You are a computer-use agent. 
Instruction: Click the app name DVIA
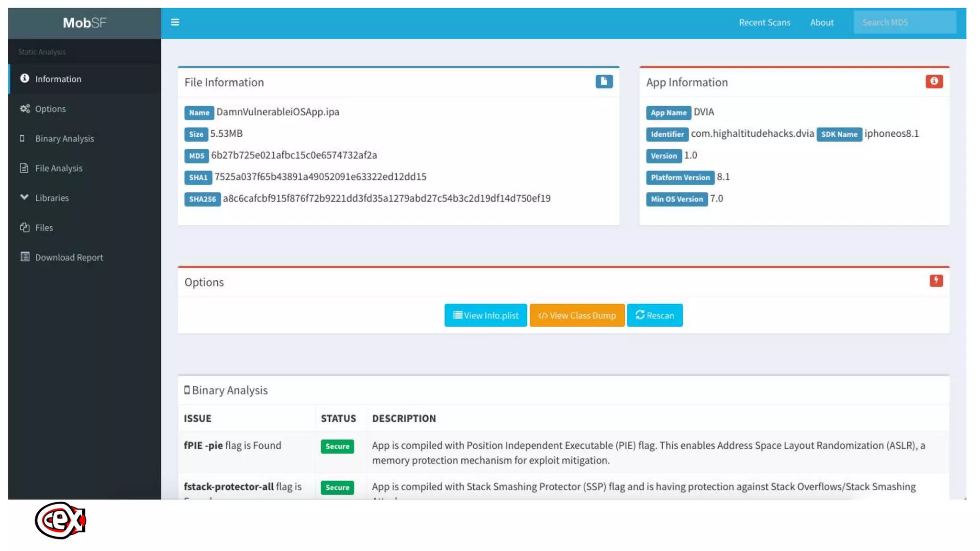[x=703, y=112]
